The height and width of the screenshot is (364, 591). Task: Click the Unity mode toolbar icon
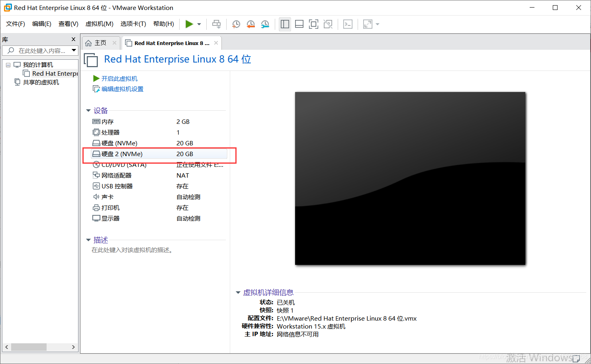pos(328,24)
